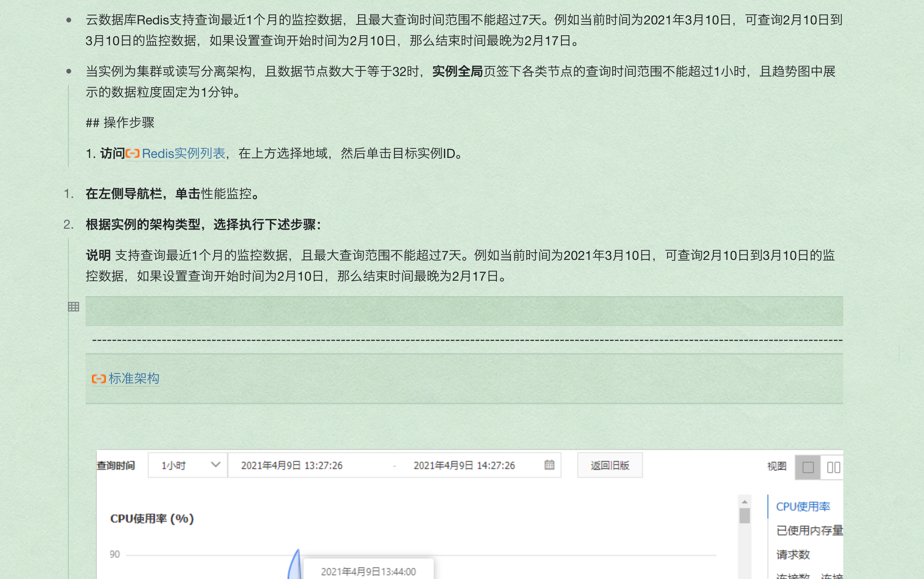Click the link icon before Redis实例列表

pyautogui.click(x=132, y=154)
